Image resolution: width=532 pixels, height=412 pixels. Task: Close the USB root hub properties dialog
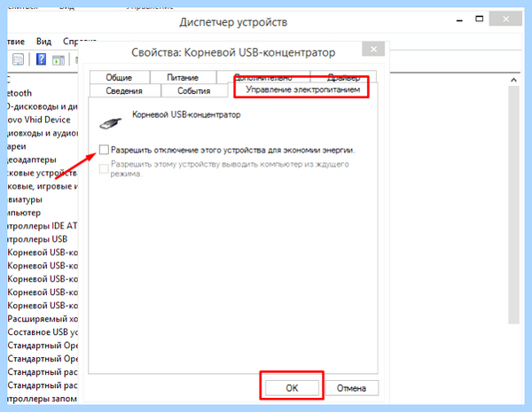pyautogui.click(x=373, y=49)
